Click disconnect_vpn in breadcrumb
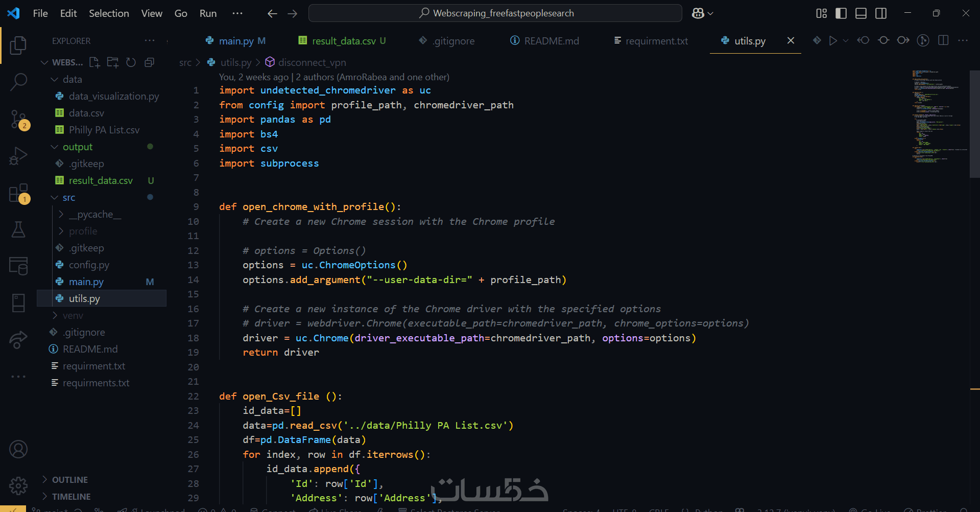 pyautogui.click(x=312, y=62)
